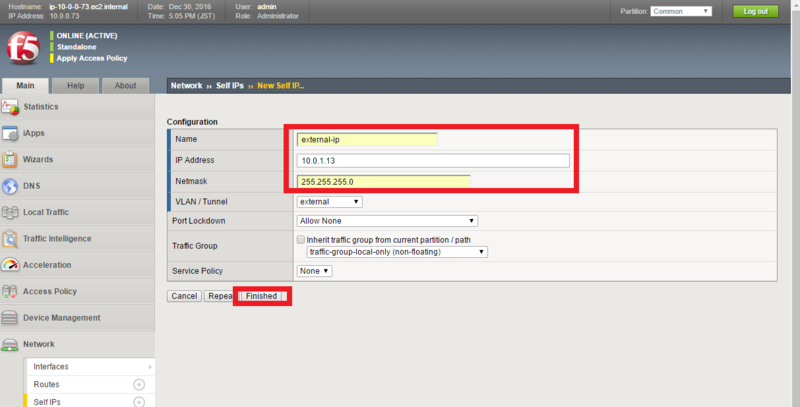Open Service Policy None dropdown

(x=314, y=271)
